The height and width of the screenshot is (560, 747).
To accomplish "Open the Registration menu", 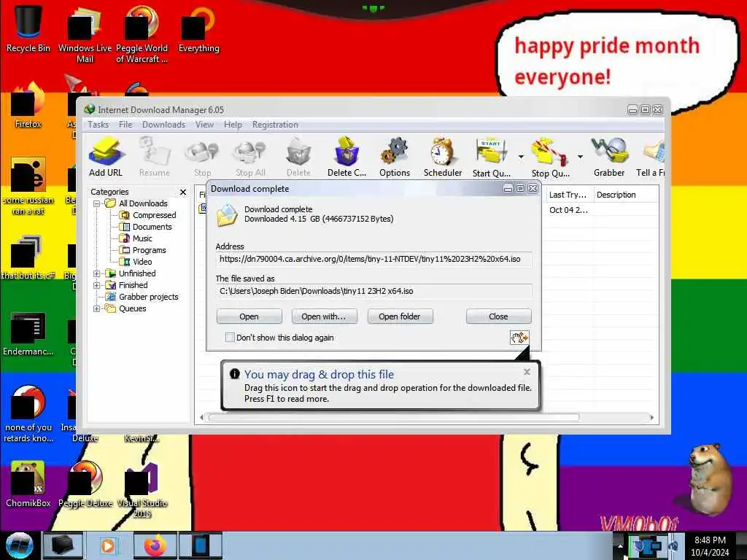I will (x=275, y=125).
